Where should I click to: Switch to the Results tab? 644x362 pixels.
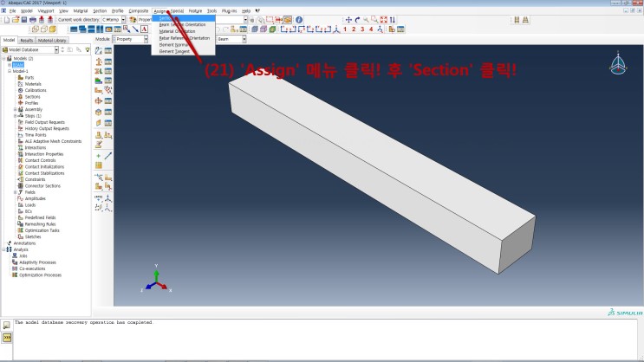pos(26,40)
